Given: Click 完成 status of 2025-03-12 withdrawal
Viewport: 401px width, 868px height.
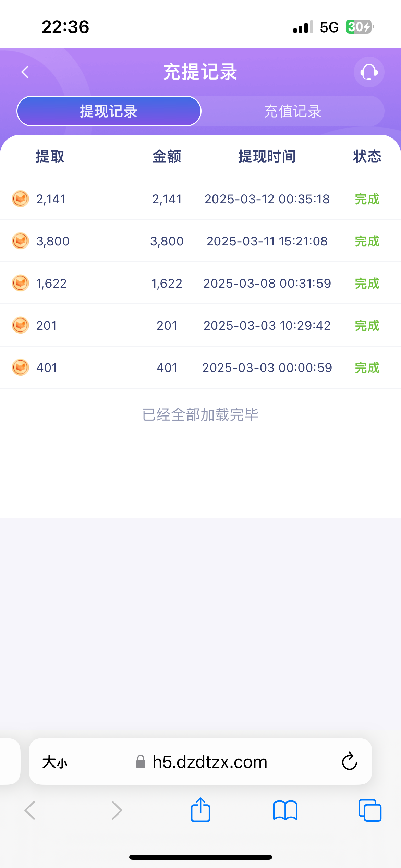Looking at the screenshot, I should pos(367,199).
